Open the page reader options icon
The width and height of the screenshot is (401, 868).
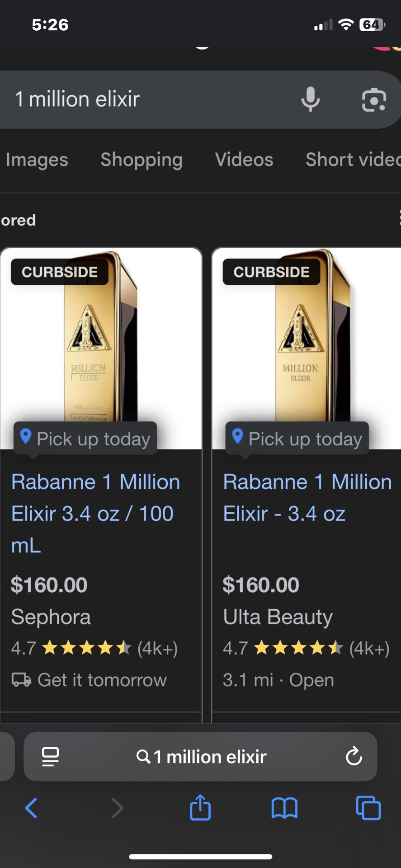point(50,756)
